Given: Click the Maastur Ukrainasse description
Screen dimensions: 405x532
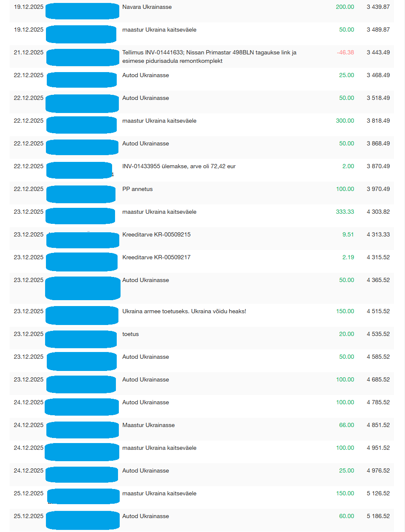Looking at the screenshot, I should (x=148, y=425).
